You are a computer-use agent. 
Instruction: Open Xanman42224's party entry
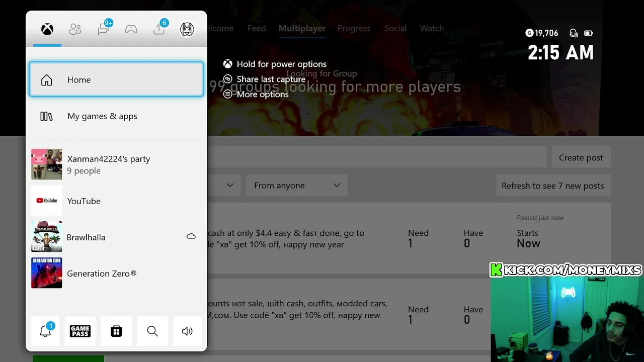116,164
